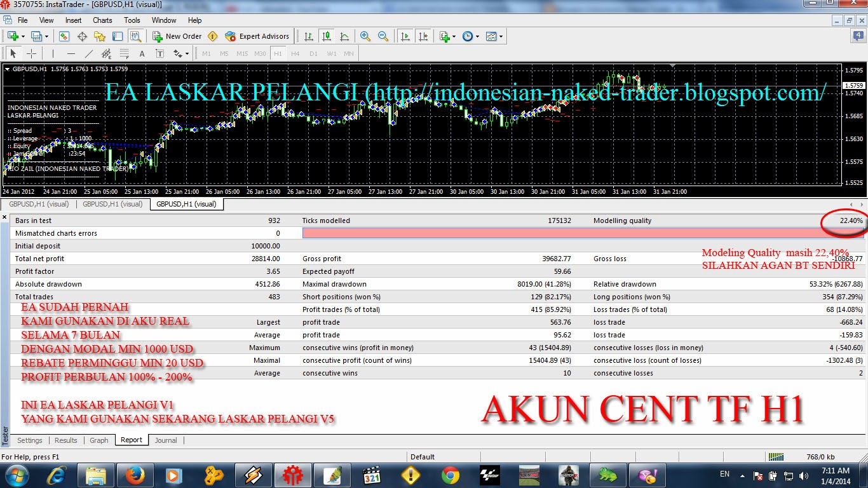The width and height of the screenshot is (868, 488).
Task: Click the New Order button
Action: pos(176,36)
